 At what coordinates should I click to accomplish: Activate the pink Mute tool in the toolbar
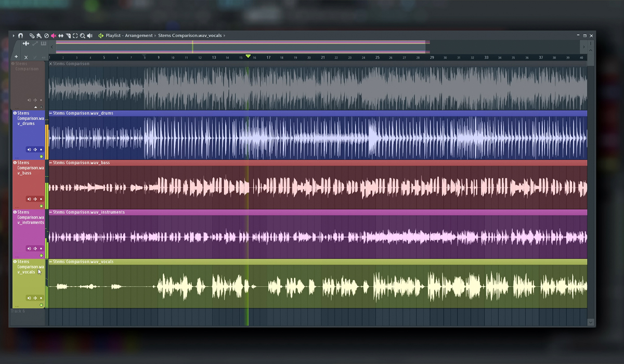[x=54, y=36]
